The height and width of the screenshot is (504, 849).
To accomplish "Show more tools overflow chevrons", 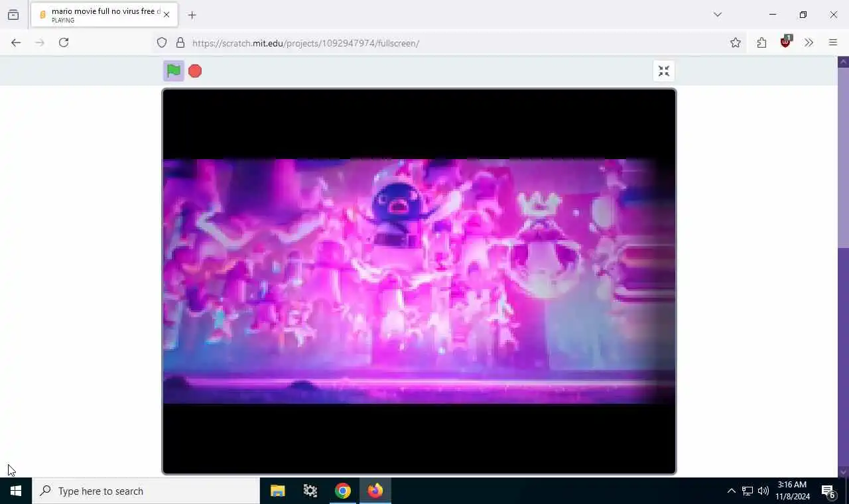I will 809,43.
